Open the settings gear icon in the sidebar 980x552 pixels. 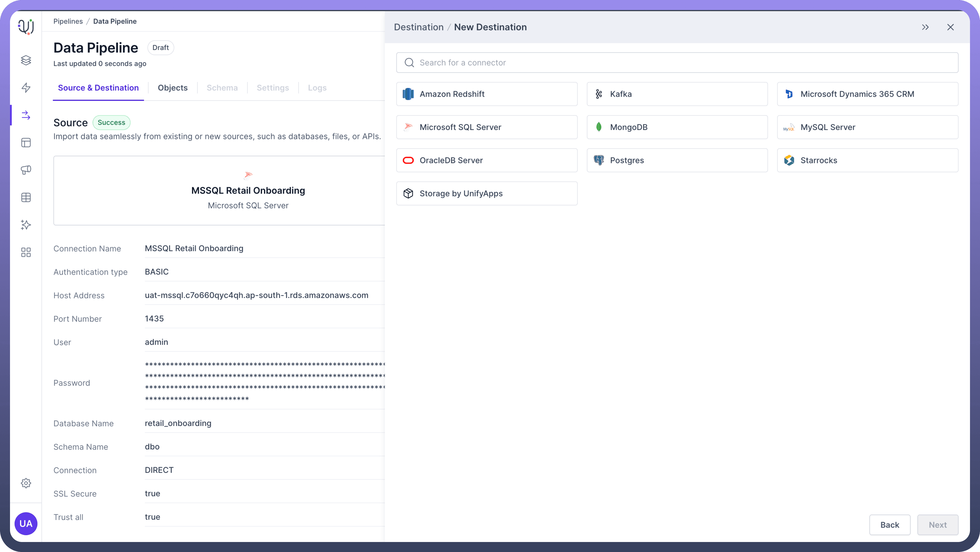point(26,483)
